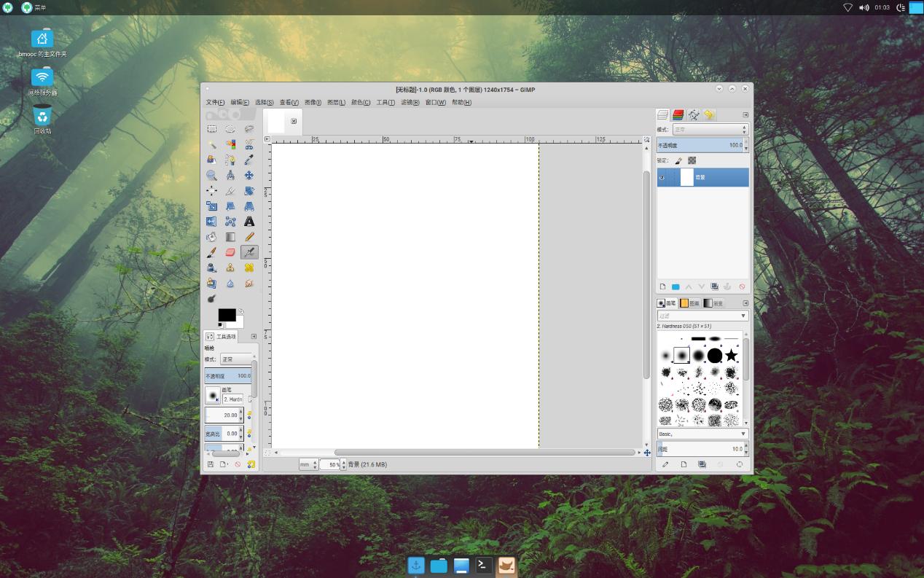Select the Text tool
This screenshot has width=924, height=578.
click(x=249, y=222)
